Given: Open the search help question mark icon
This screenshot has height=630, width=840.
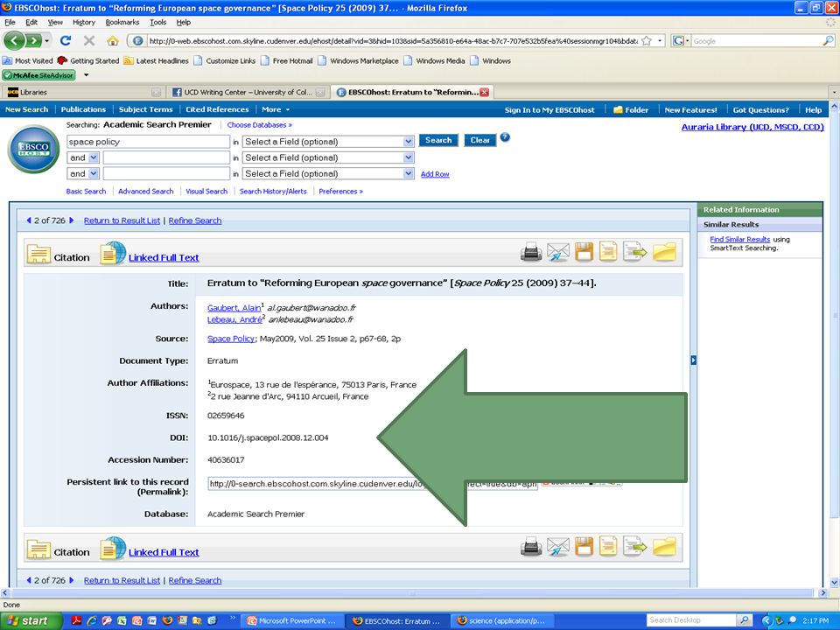Looking at the screenshot, I should point(505,137).
